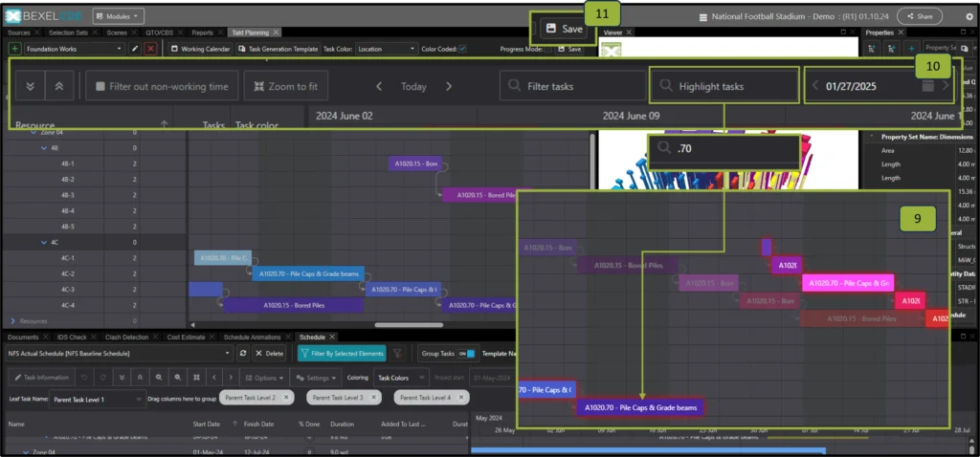This screenshot has height=457, width=980.
Task: Toggle the Progress Mode checkbox
Action: (548, 49)
